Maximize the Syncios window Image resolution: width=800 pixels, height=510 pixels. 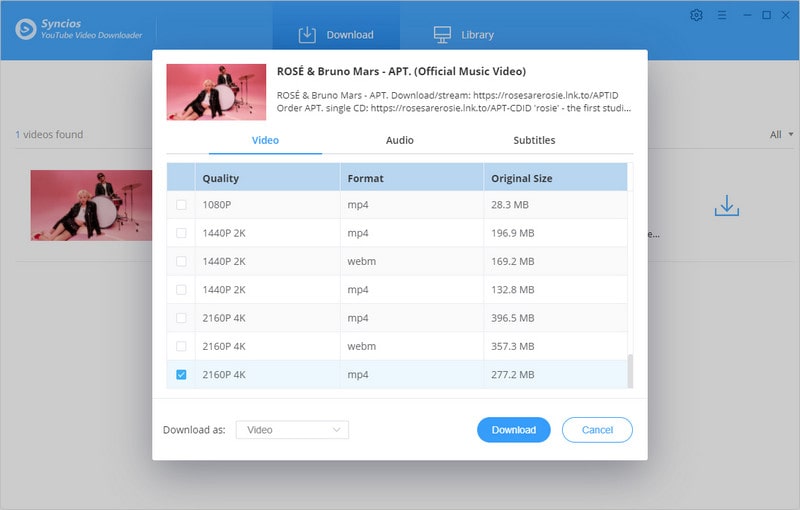tap(766, 15)
